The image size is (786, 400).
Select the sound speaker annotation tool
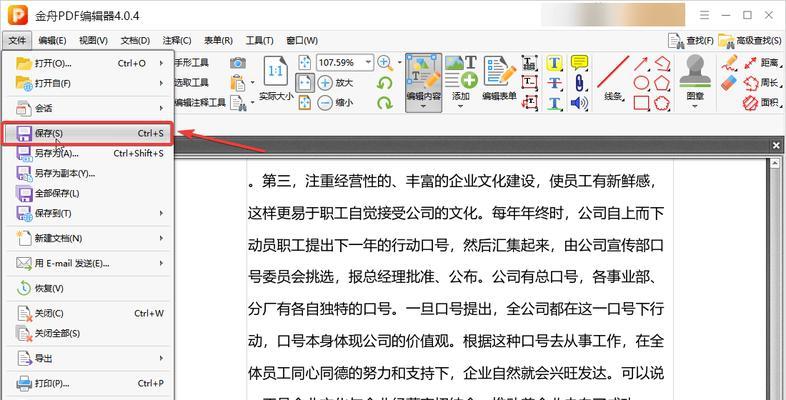coord(579,103)
